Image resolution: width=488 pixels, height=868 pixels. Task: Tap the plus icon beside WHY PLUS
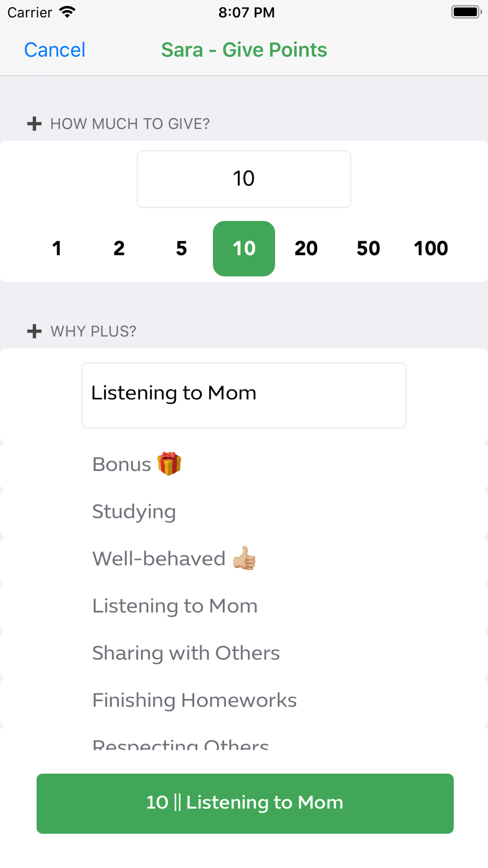point(34,331)
